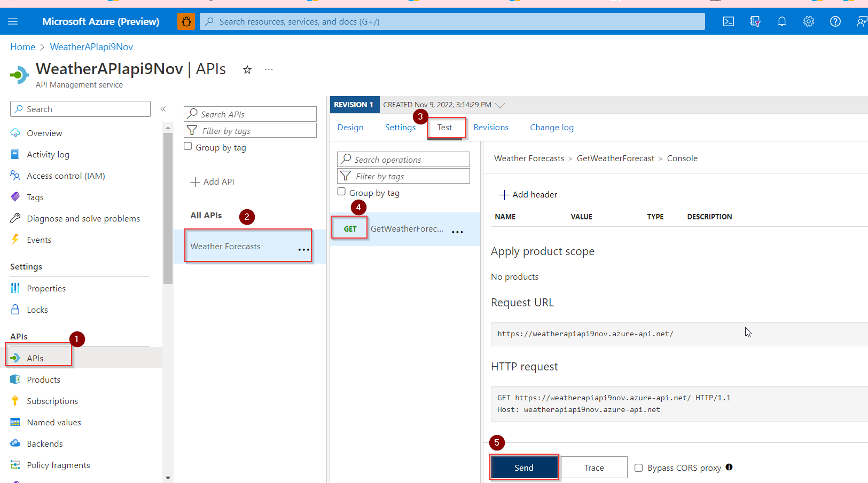Open the feedback icon in the top bar
The image size is (868, 483).
pos(861,21)
